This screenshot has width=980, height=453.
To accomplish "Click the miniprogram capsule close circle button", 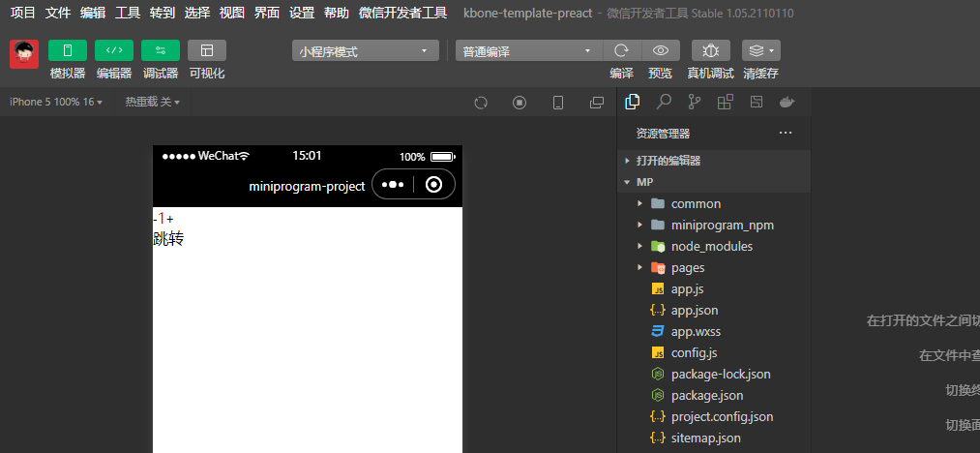I will 433,185.
